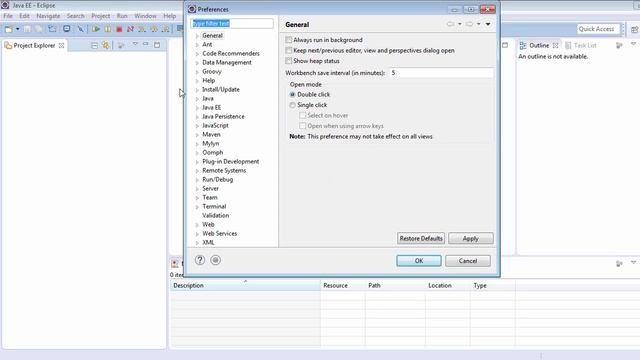The width and height of the screenshot is (640, 360).
Task: Click the Task List view icon
Action: click(568, 45)
